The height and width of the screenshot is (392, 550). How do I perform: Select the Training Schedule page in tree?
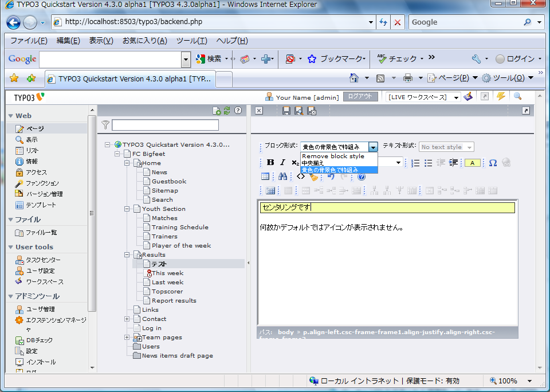click(180, 227)
